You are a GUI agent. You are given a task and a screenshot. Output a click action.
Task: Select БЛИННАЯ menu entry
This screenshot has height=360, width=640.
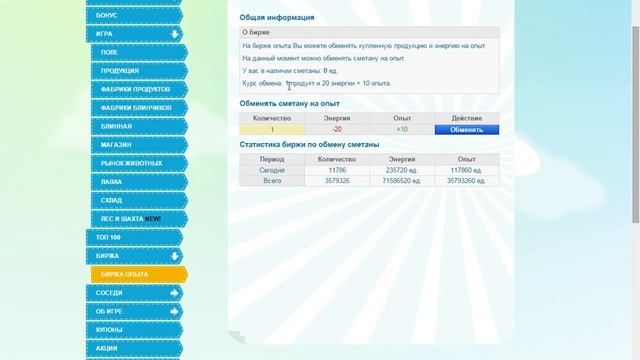pyautogui.click(x=139, y=127)
